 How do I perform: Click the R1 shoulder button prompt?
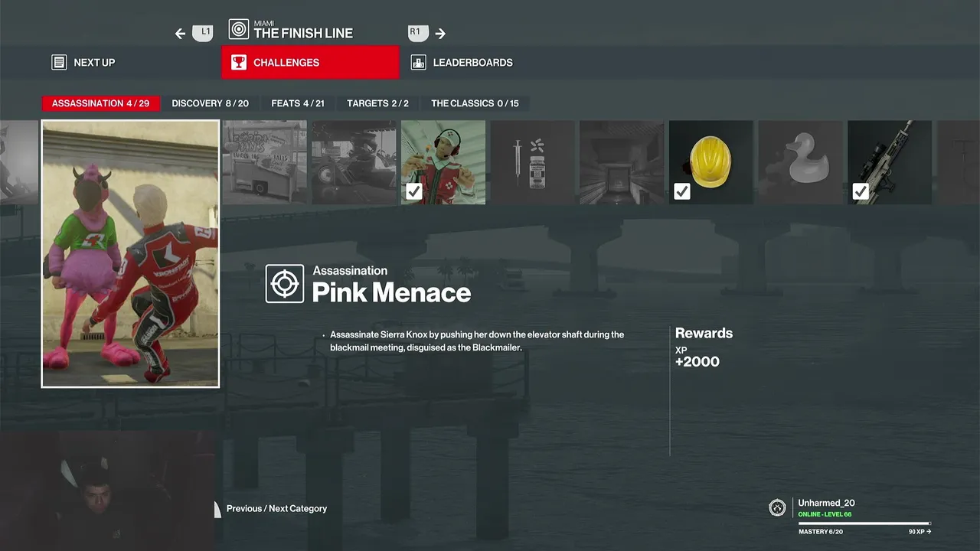tap(417, 33)
